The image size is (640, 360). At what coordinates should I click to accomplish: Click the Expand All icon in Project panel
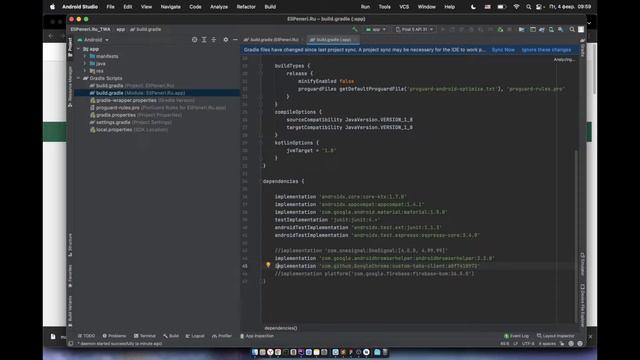pyautogui.click(x=204, y=40)
